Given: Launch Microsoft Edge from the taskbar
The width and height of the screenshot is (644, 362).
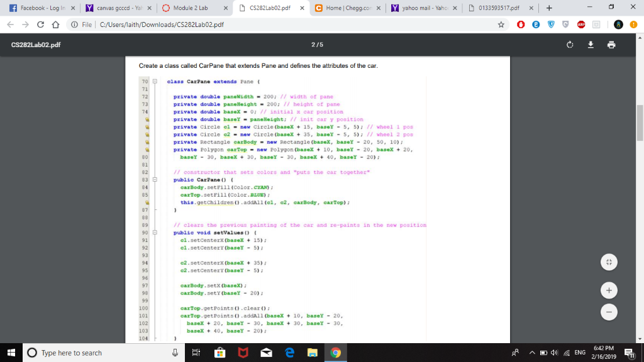Looking at the screenshot, I should (289, 353).
